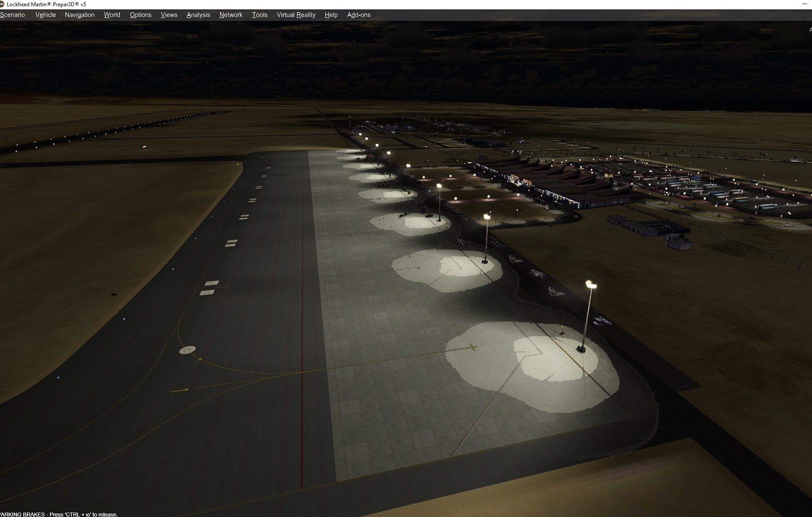The image size is (812, 517).
Task: Expand the Tools menu
Action: click(259, 15)
